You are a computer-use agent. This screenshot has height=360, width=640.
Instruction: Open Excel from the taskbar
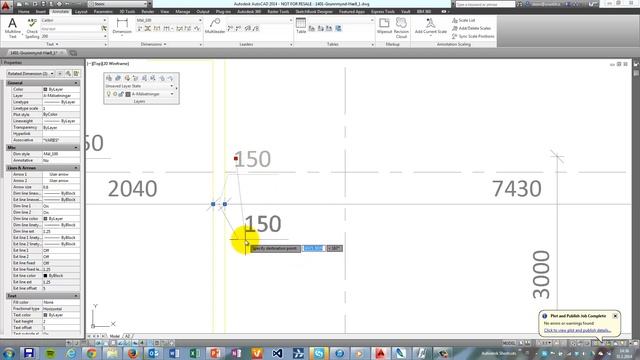[x=195, y=353]
